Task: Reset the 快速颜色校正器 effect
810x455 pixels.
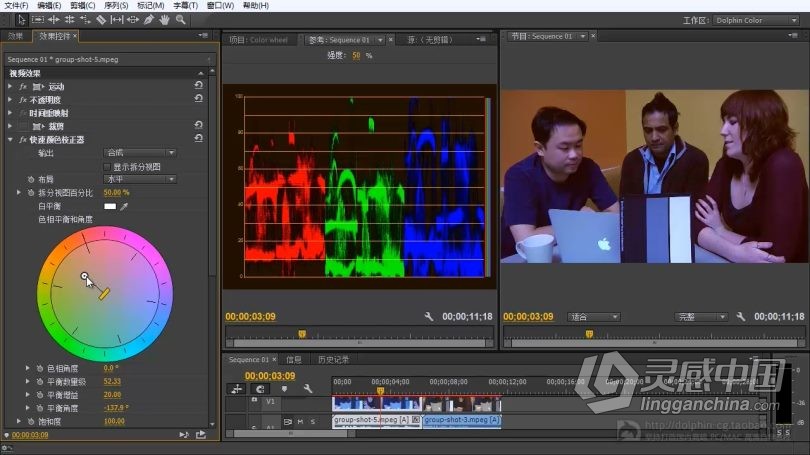Action: (x=198, y=138)
